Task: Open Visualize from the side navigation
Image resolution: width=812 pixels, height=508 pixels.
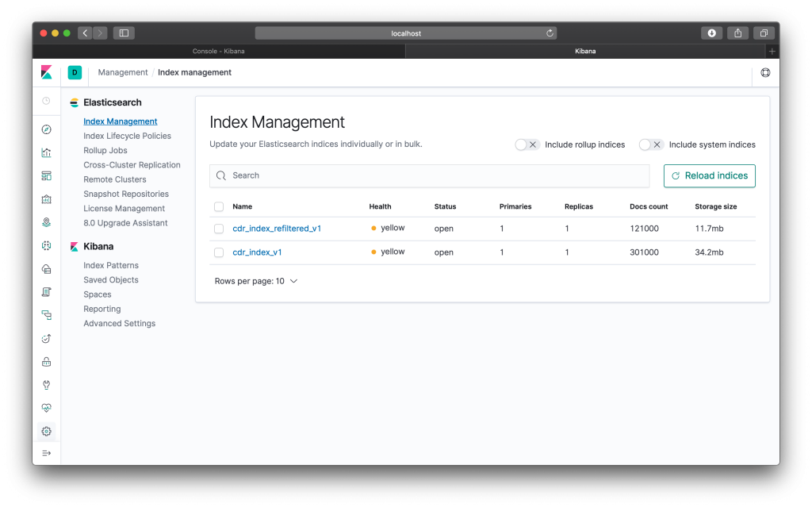Action: [47, 152]
